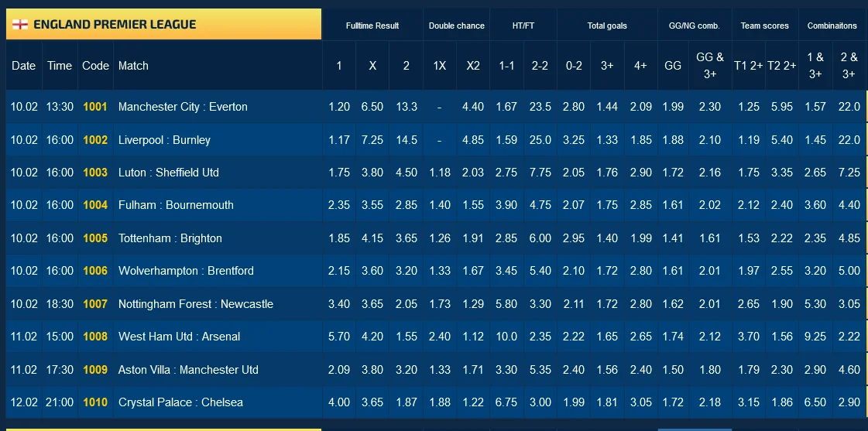This screenshot has width=868, height=431.
Task: Click the Total goals column group header
Action: [x=607, y=26]
